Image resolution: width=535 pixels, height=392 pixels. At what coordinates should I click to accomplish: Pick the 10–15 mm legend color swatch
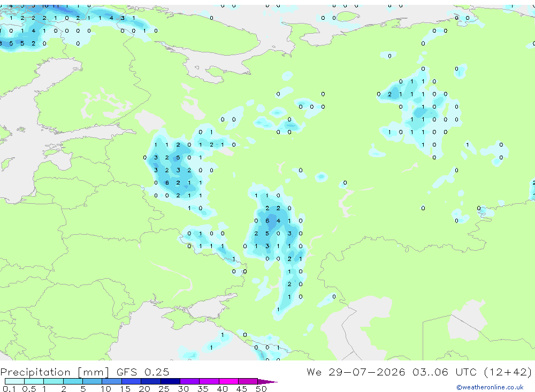click(112, 381)
